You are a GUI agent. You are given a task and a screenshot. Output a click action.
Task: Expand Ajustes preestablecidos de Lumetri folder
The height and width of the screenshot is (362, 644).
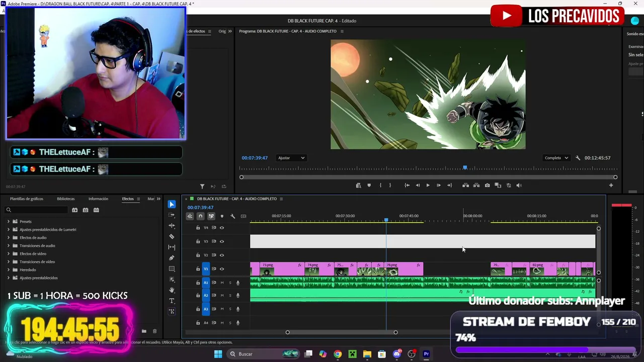(8, 230)
